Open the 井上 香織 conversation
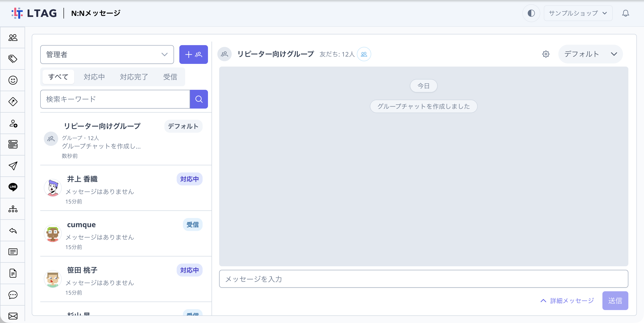The width and height of the screenshot is (644, 323). point(126,188)
